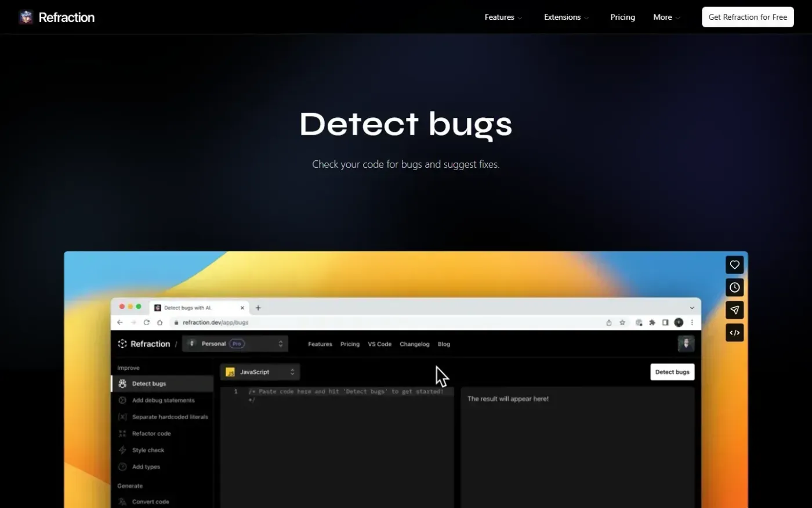This screenshot has height=508, width=812.
Task: Expand the Extensions menu in the site header
Action: click(566, 17)
